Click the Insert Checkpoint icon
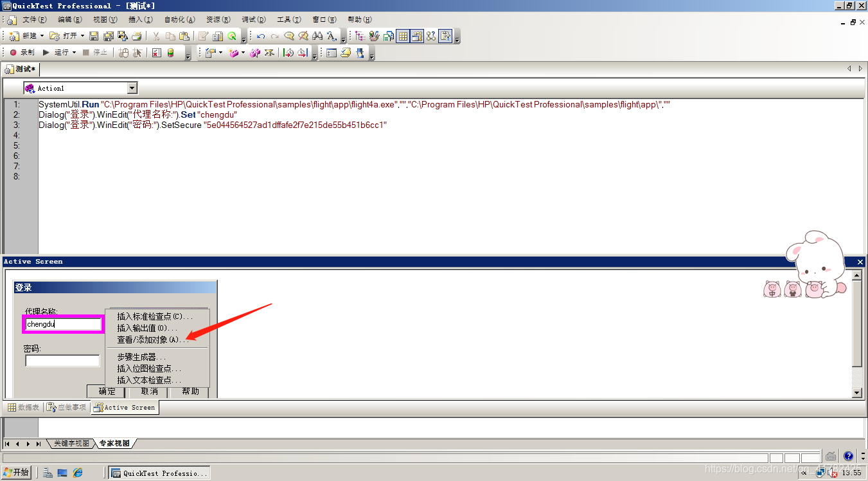This screenshot has height=481, width=868. coord(209,53)
